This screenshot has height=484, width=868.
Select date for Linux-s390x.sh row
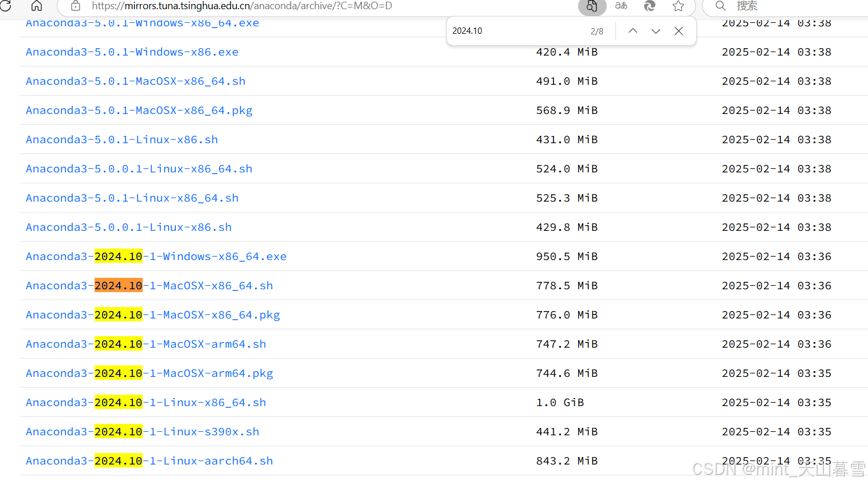click(776, 432)
